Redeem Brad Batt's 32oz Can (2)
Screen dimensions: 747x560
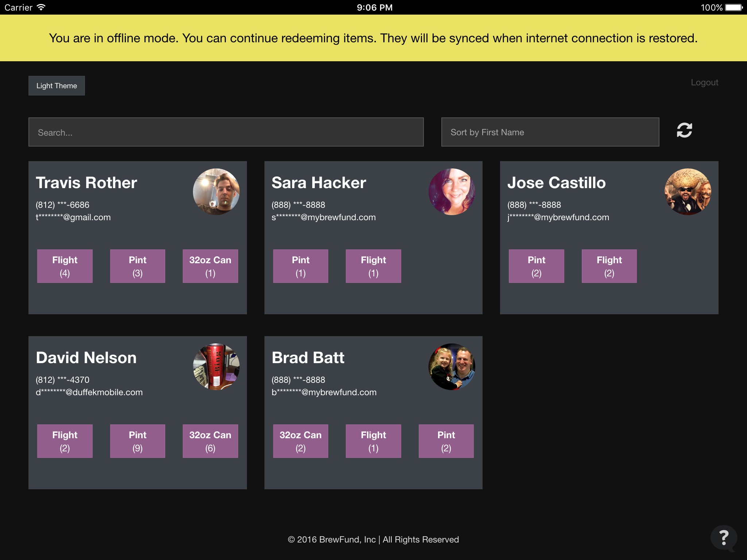(x=301, y=441)
